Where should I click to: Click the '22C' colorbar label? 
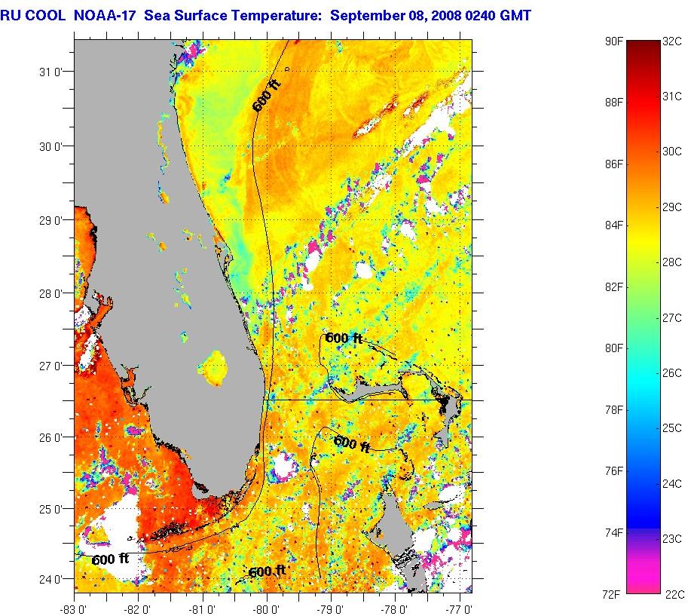[x=675, y=595]
